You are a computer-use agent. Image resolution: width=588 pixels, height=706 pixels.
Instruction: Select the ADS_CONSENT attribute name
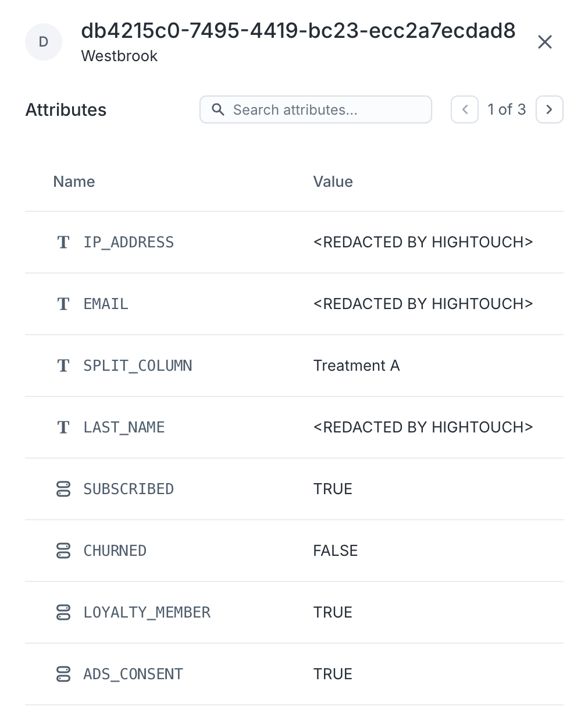[133, 674]
